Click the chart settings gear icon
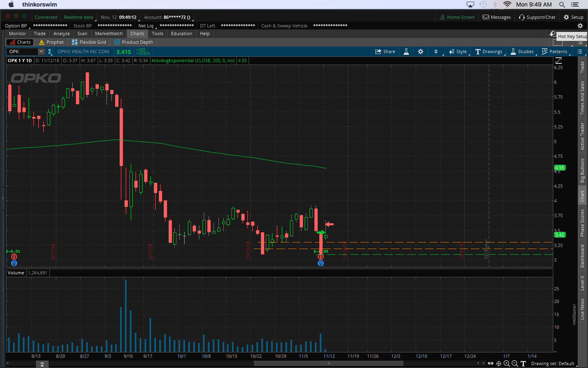Viewport: 588px width, 368px height. coord(421,52)
